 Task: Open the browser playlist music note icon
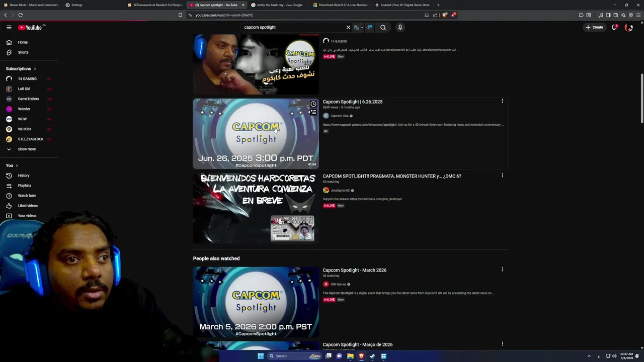[600, 15]
